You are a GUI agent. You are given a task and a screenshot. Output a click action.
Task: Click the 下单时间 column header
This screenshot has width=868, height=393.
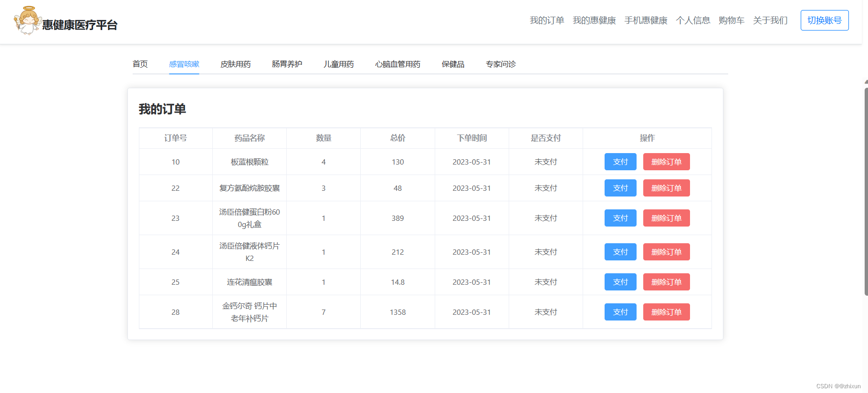tap(472, 138)
